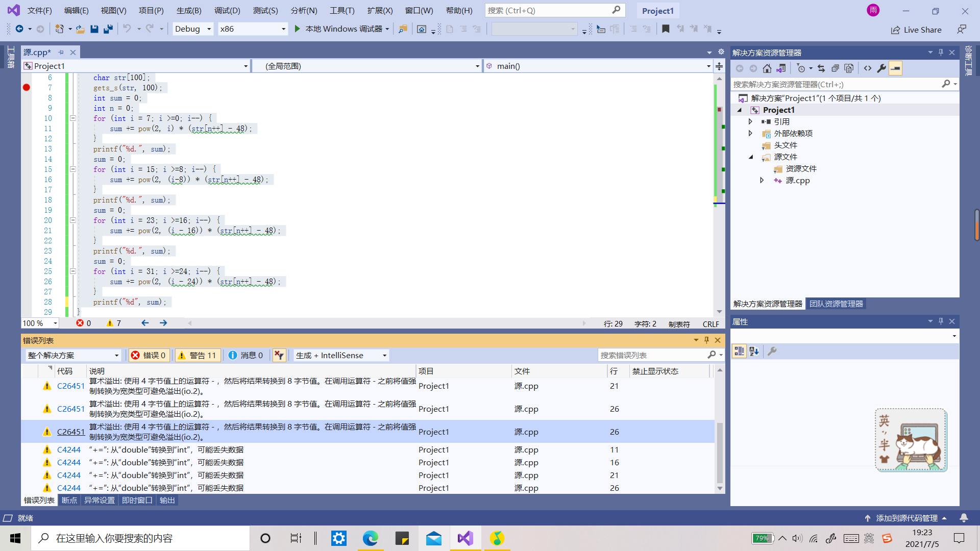Click the Home icon in Solution Explorer
Image resolution: width=980 pixels, height=551 pixels.
(767, 68)
